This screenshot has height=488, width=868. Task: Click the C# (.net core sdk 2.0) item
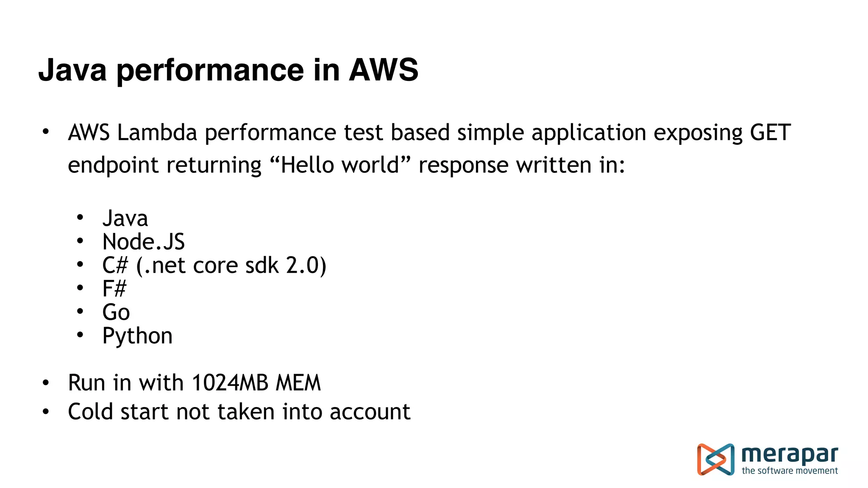point(214,266)
